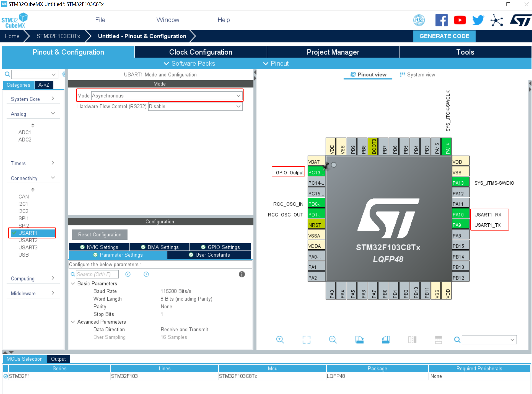Open the Pinout dropdown menu
Image resolution: width=532 pixels, height=394 pixels.
[x=276, y=63]
